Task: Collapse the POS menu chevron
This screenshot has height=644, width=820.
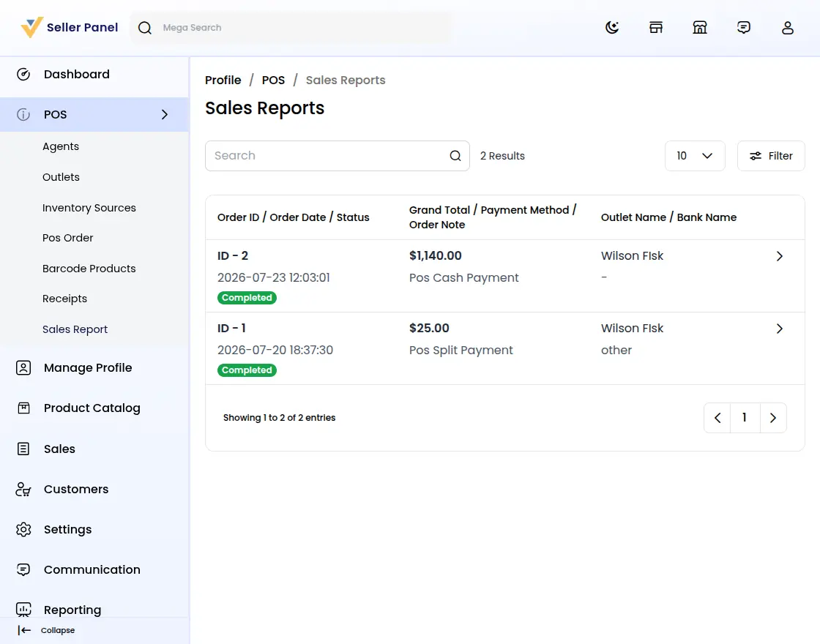Action: 165,114
